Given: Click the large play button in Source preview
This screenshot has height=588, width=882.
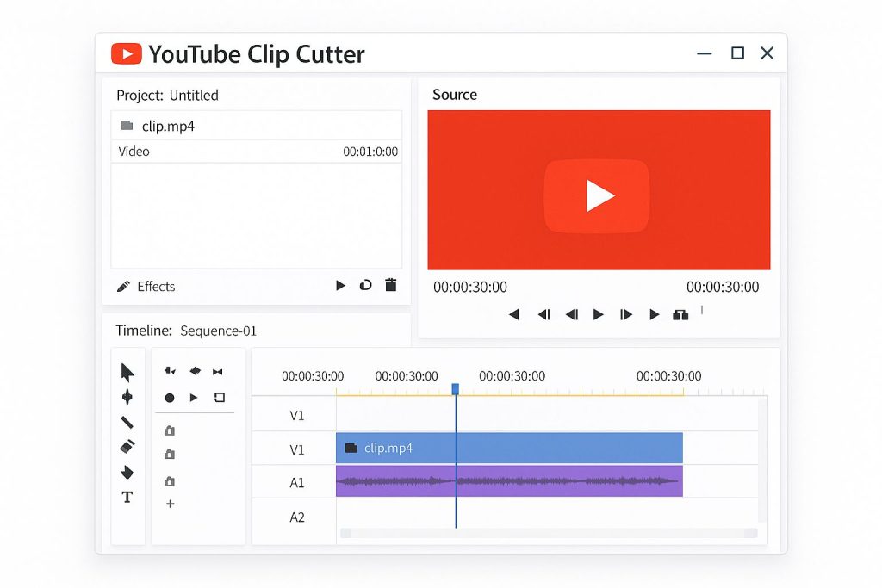Looking at the screenshot, I should coord(597,195).
